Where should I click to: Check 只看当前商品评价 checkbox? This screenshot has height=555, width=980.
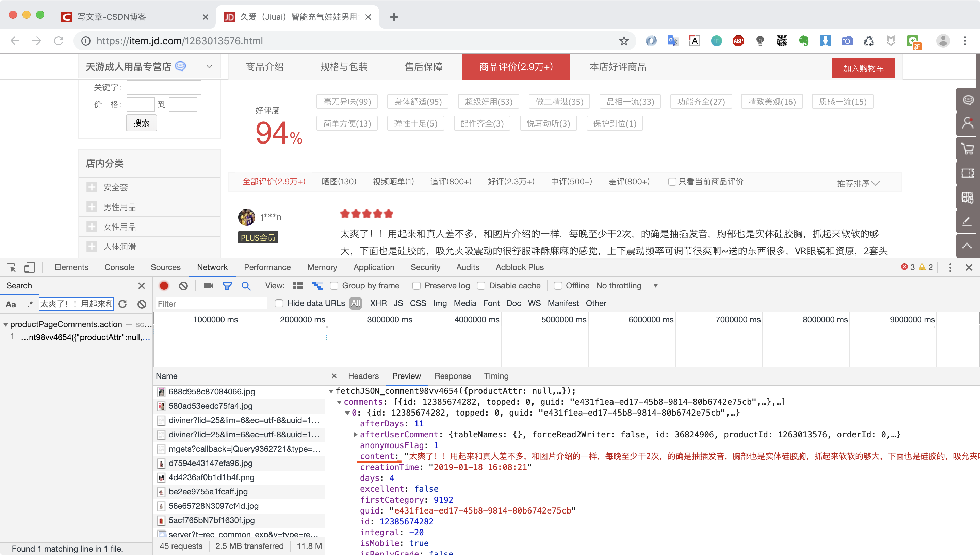click(672, 182)
